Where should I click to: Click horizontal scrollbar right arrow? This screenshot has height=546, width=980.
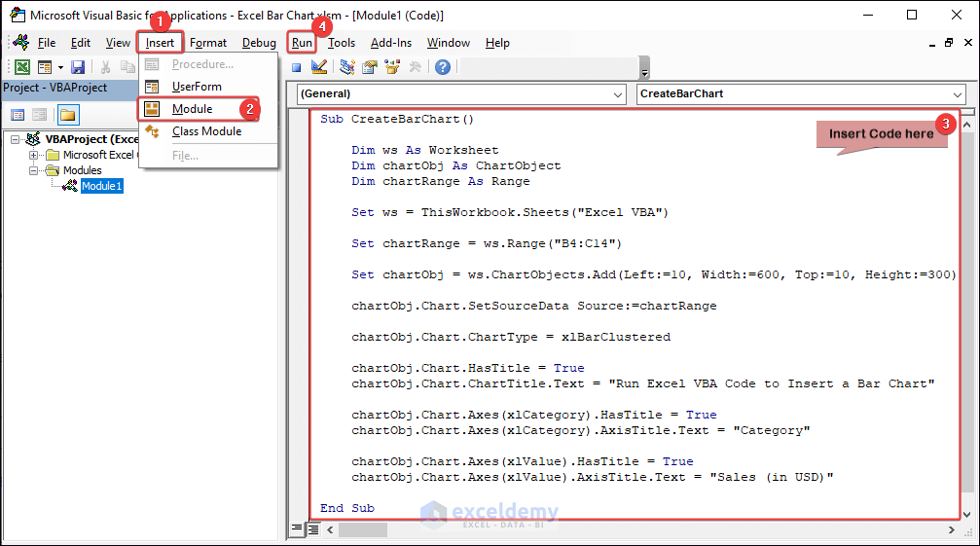point(951,529)
